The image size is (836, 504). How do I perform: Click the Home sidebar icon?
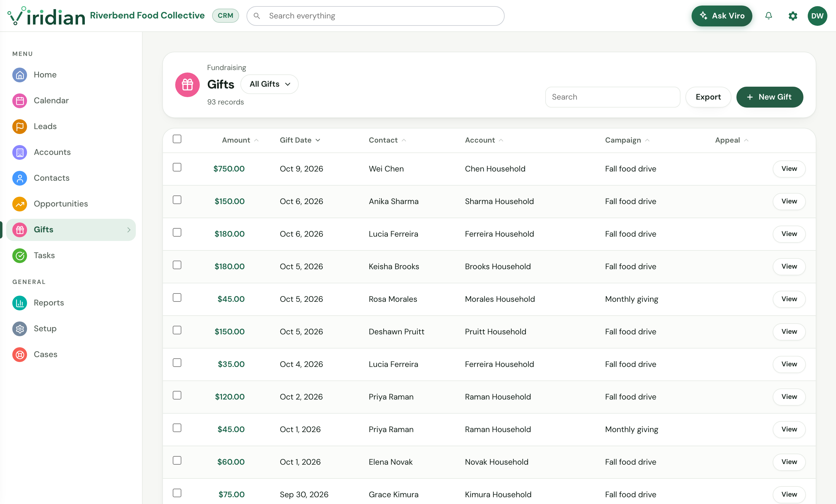pyautogui.click(x=20, y=75)
